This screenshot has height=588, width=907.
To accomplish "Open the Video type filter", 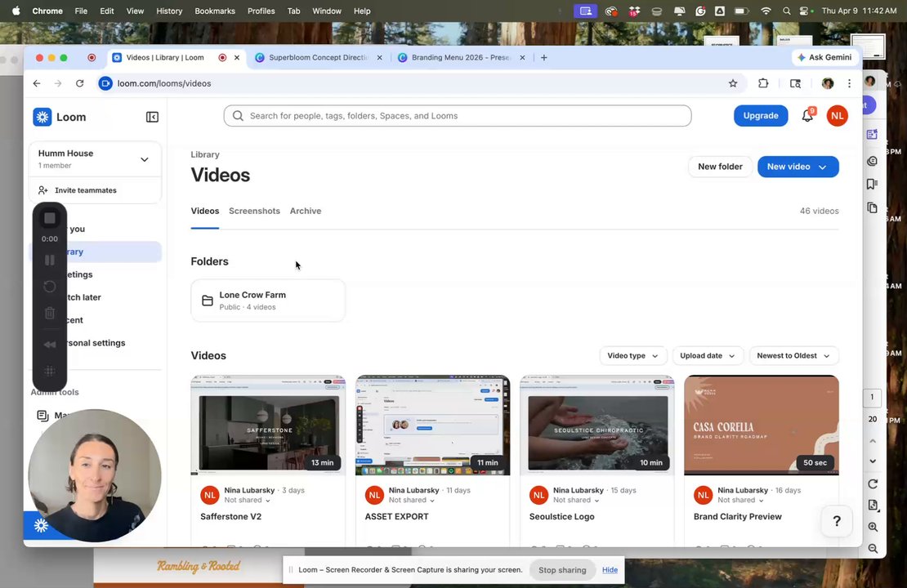I will coord(632,355).
